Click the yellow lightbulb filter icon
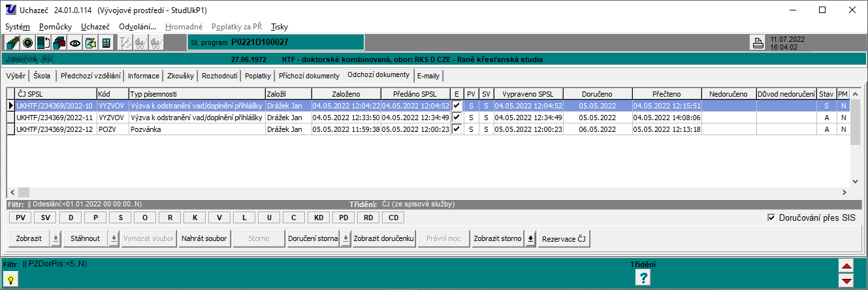Screen dimensions: 868x290 pos(11,278)
